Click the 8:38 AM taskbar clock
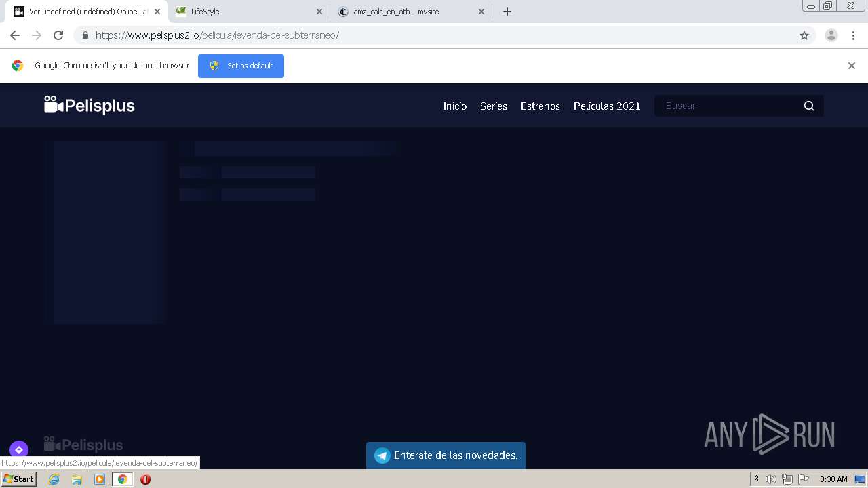Image resolution: width=868 pixels, height=488 pixels. coord(833,479)
